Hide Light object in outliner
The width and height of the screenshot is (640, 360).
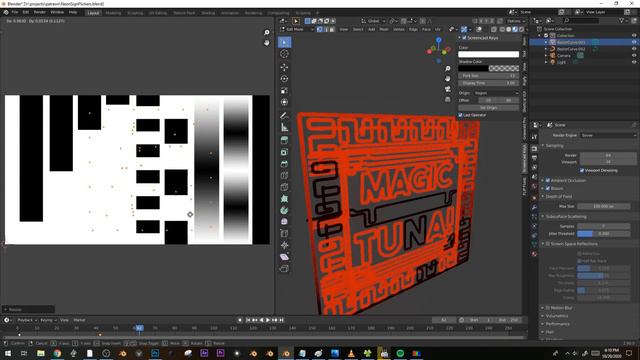coord(634,62)
